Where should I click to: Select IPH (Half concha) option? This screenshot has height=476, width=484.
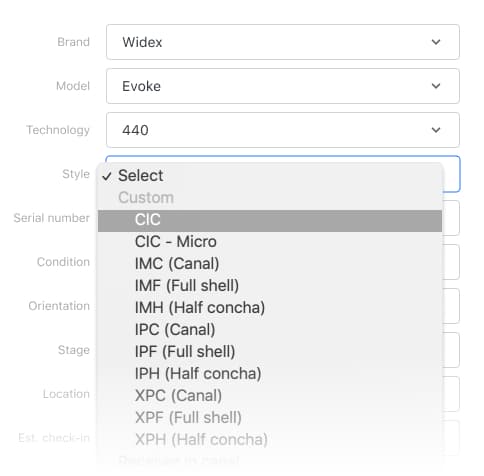pyautogui.click(x=270, y=374)
